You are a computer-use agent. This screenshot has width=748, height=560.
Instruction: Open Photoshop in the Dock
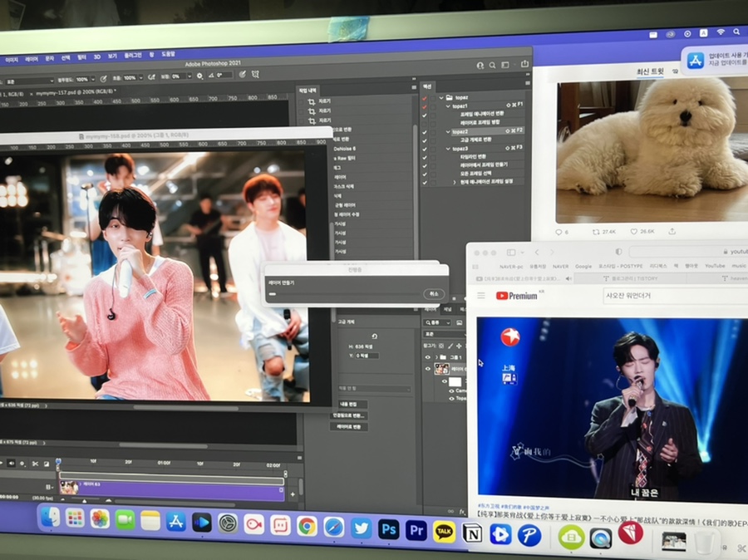[x=388, y=529]
